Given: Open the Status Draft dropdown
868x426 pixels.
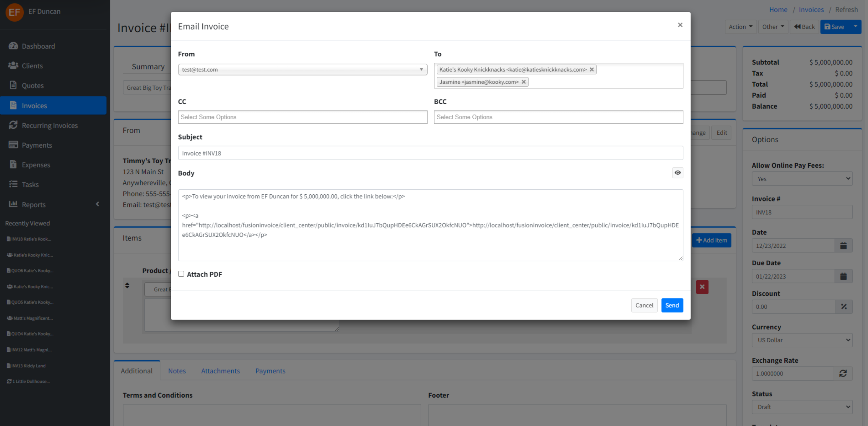Looking at the screenshot, I should pyautogui.click(x=802, y=407).
